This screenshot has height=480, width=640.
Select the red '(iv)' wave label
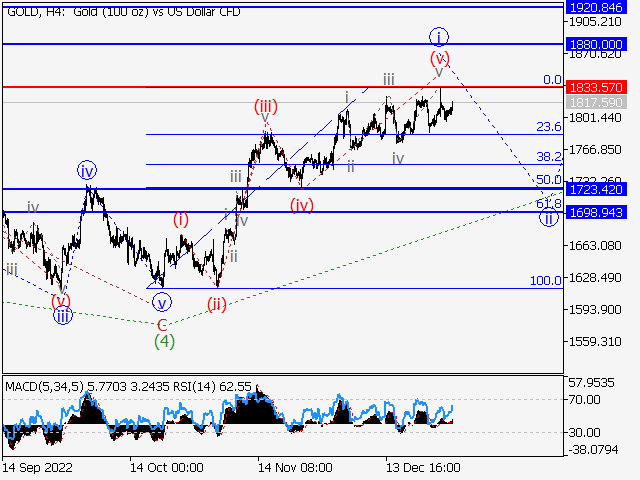[x=302, y=205]
